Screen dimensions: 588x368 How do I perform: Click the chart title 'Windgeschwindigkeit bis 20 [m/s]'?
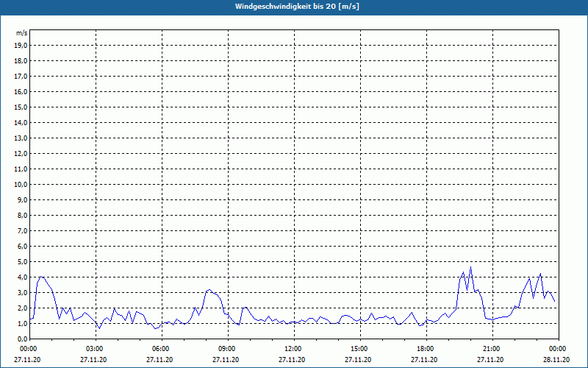click(297, 7)
